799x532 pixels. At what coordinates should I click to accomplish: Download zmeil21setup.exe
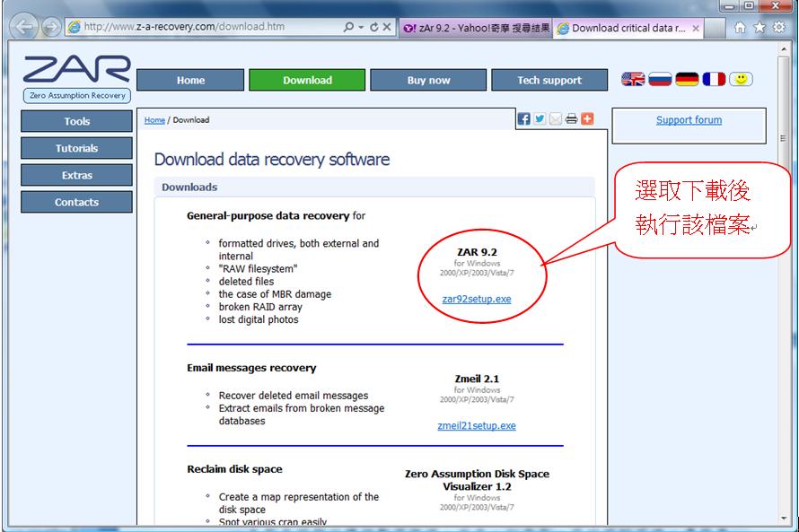click(x=477, y=425)
